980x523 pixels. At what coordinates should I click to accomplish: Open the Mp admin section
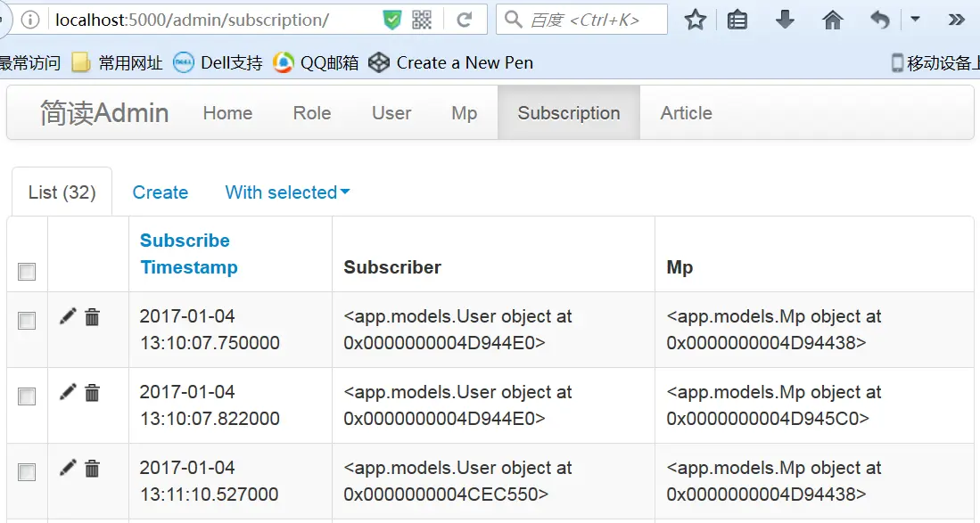[x=465, y=113]
